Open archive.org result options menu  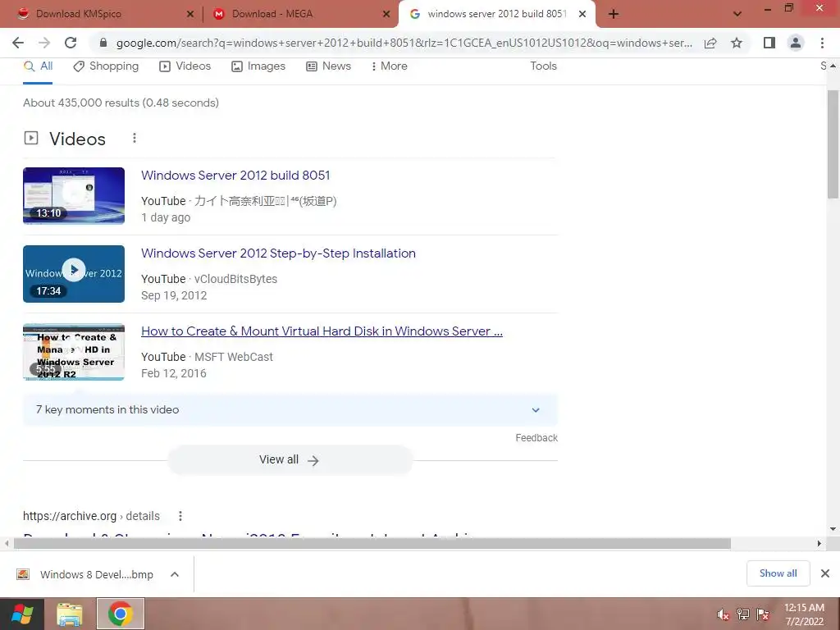[x=180, y=516]
